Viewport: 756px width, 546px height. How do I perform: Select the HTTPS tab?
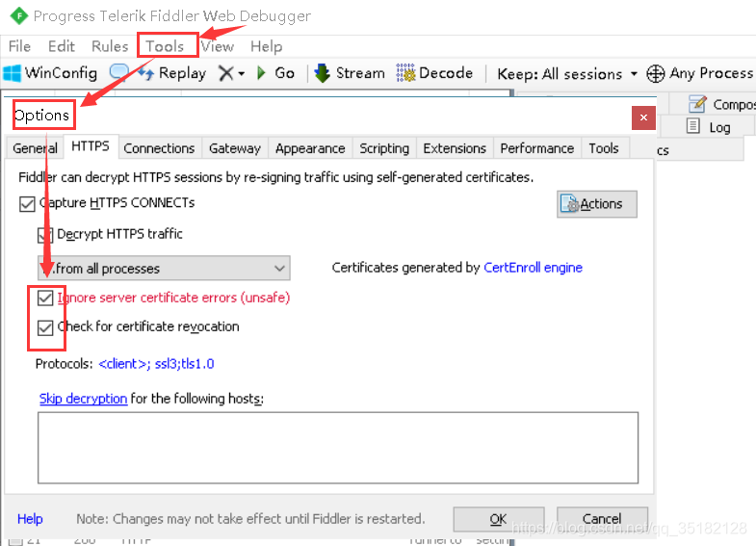click(x=91, y=146)
